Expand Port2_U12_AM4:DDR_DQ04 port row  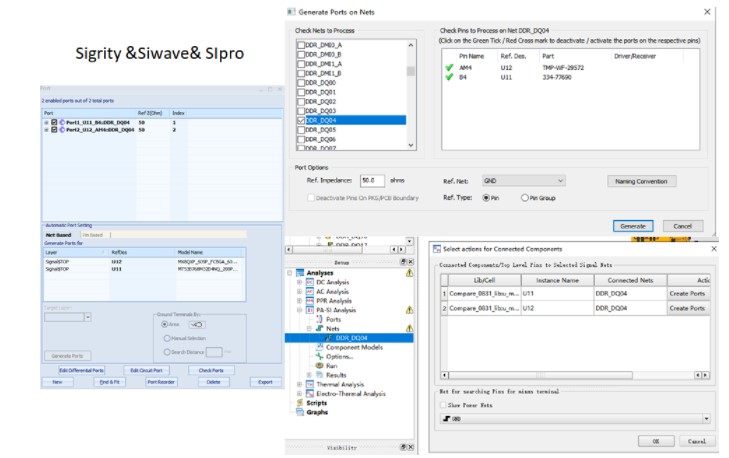(x=46, y=130)
